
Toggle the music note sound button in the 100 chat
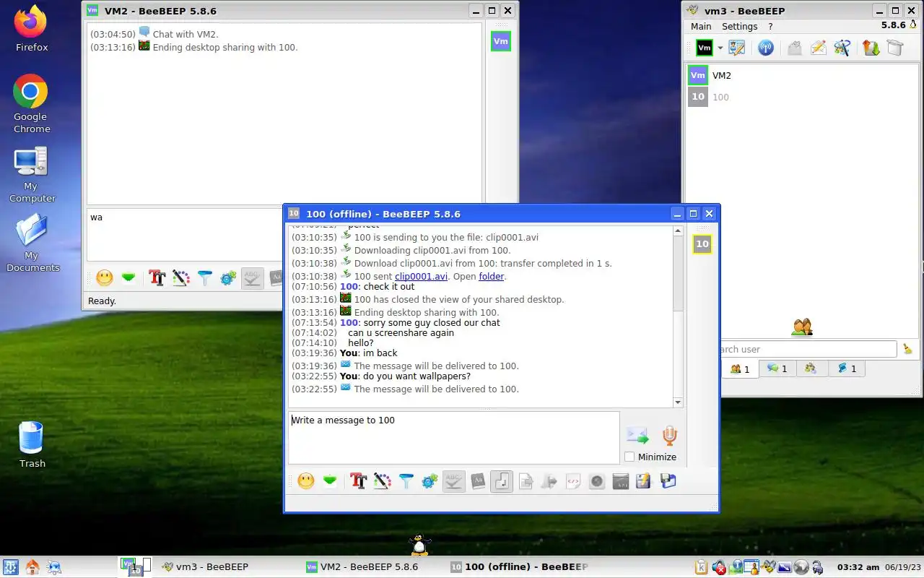(x=502, y=481)
